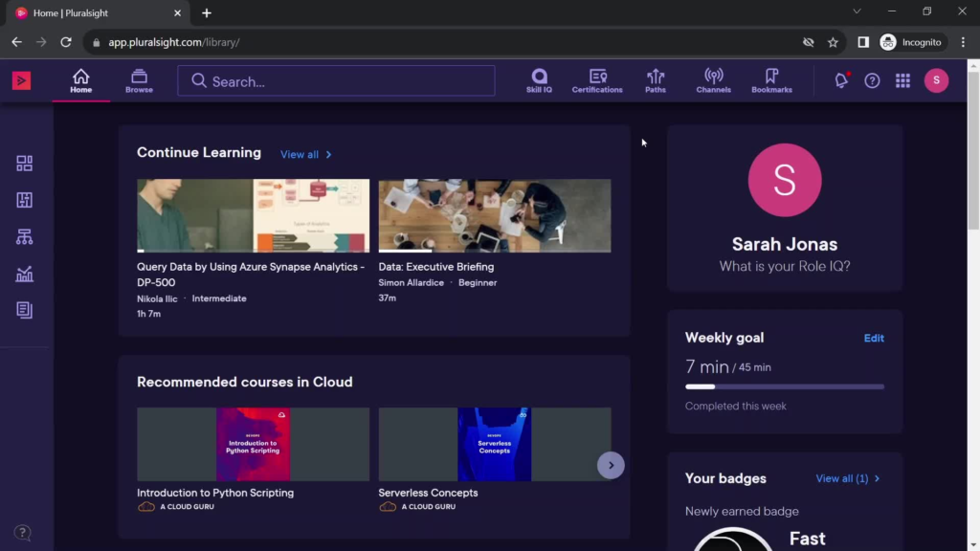Select the Home tab
980x551 pixels.
[81, 81]
